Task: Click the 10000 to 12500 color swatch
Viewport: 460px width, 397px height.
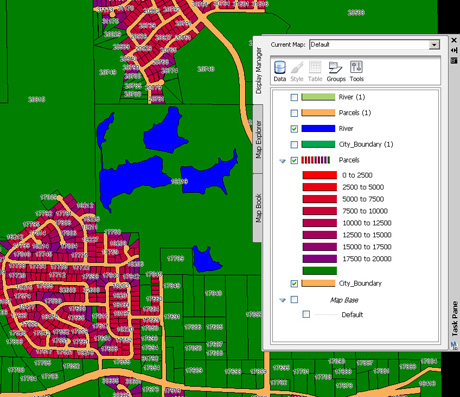Action: pyautogui.click(x=320, y=223)
